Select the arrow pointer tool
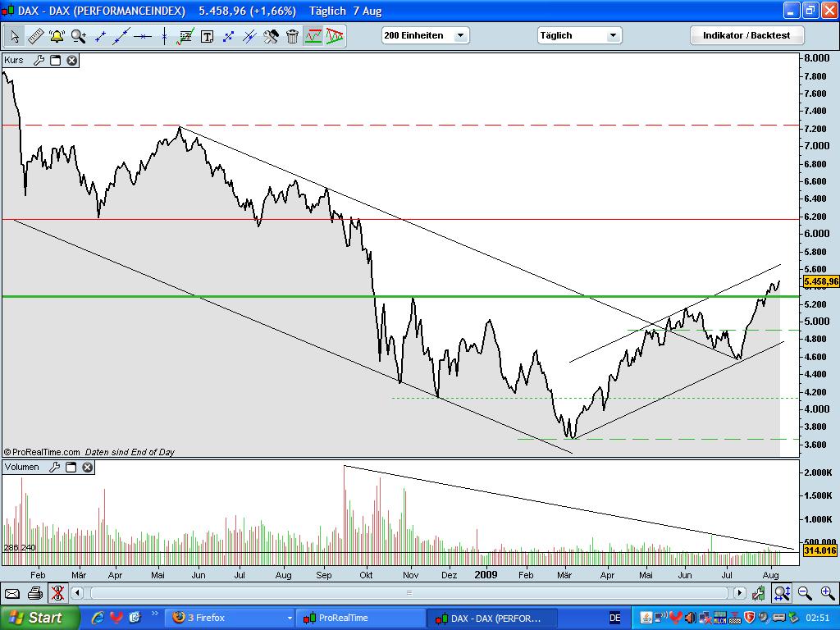This screenshot has width=840, height=630. pos(15,36)
